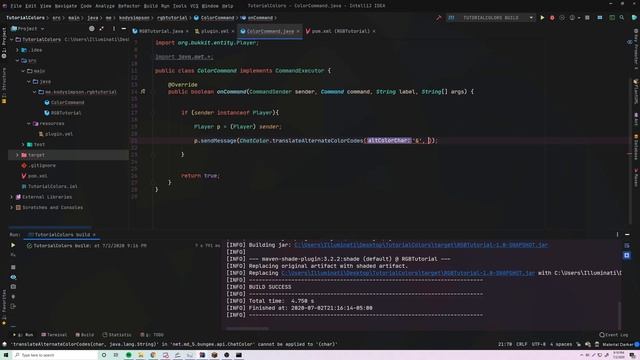
Task: Click the Building jar output file link
Action: [x=421, y=245]
